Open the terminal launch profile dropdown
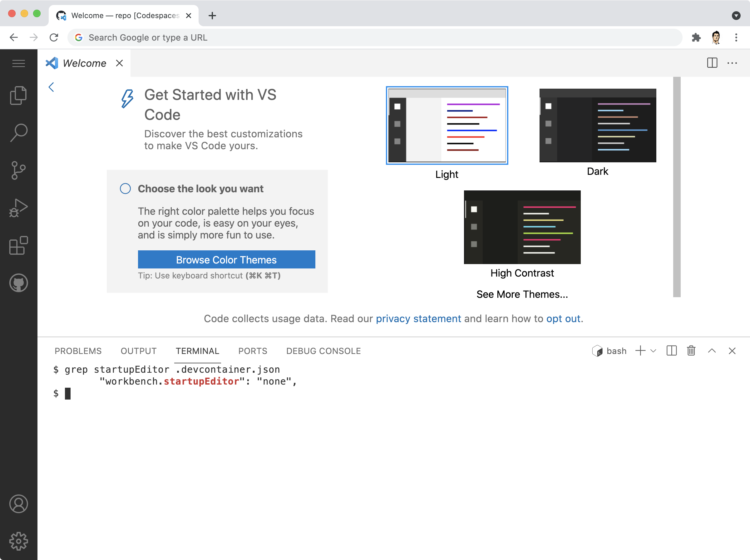750x560 pixels. click(654, 351)
